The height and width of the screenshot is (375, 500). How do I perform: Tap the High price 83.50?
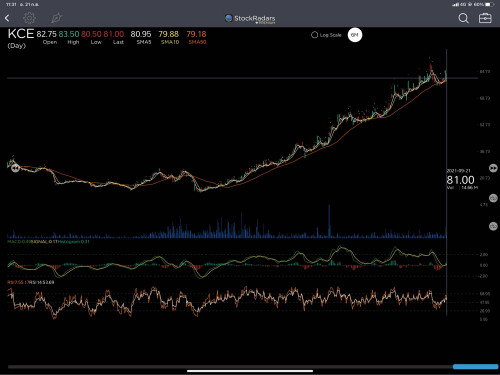(69, 34)
